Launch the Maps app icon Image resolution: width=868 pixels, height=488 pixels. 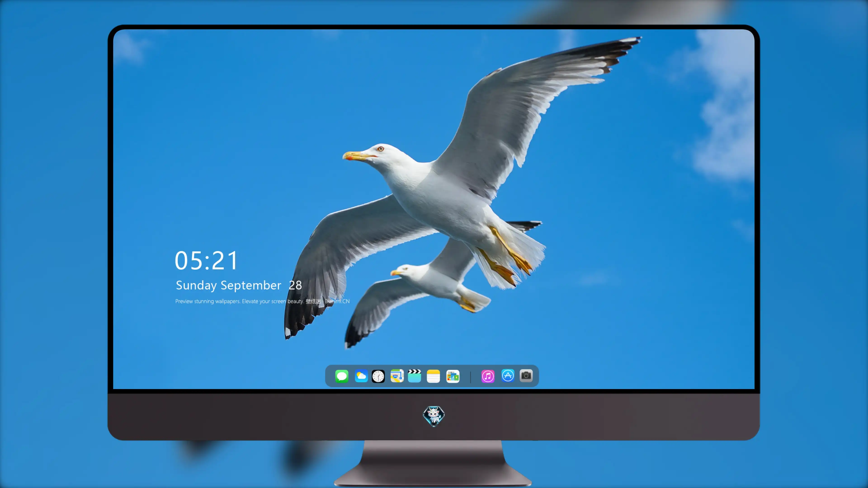397,376
